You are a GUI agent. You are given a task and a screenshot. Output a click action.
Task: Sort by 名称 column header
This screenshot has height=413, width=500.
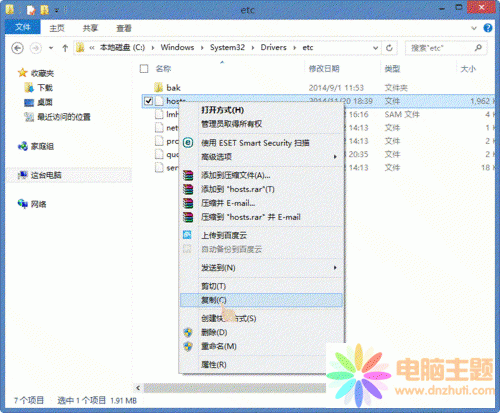click(x=163, y=69)
